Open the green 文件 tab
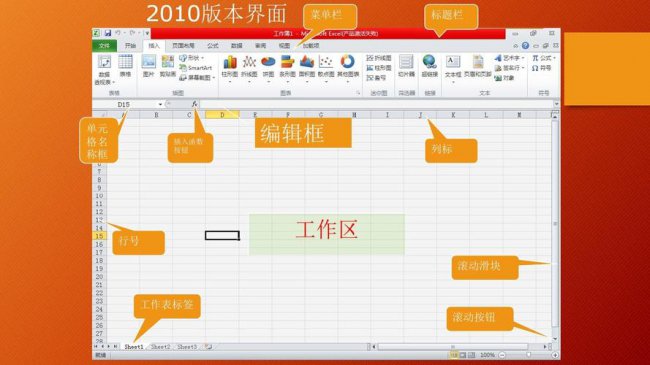650x365 pixels. point(104,46)
